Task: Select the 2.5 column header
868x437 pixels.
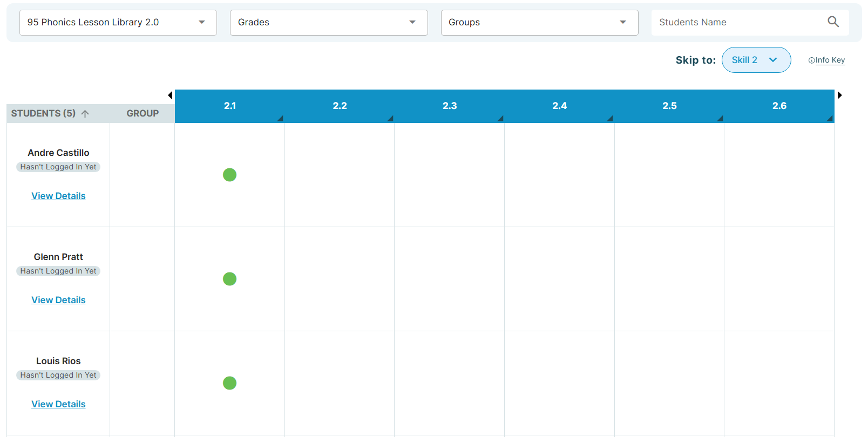Action: tap(669, 106)
